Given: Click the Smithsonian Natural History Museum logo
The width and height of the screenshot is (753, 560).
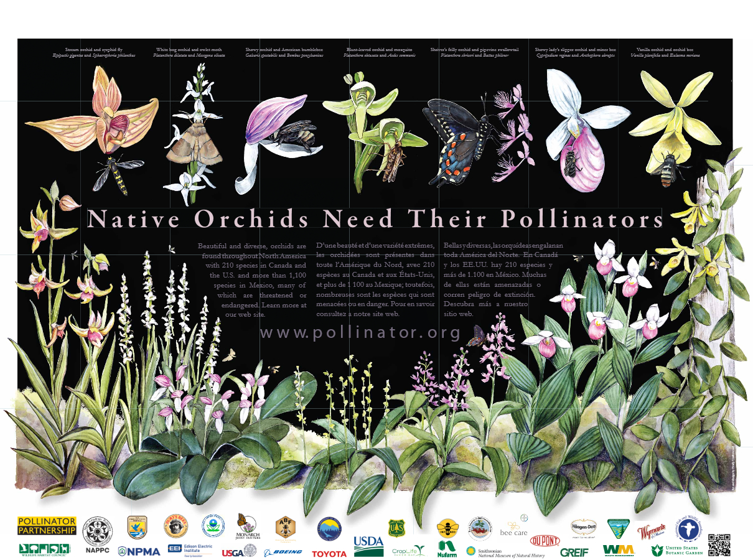Looking at the screenshot, I should (505, 552).
